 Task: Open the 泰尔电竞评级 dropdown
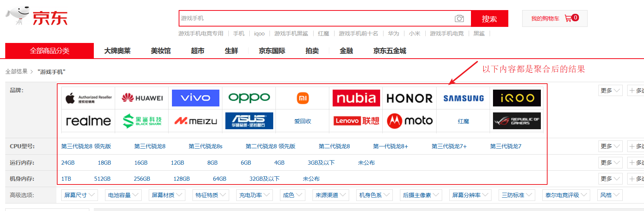pyautogui.click(x=566, y=195)
